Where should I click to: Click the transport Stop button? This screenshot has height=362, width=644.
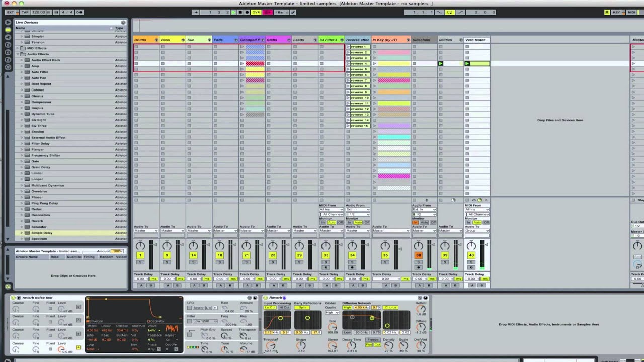pyautogui.click(x=240, y=12)
